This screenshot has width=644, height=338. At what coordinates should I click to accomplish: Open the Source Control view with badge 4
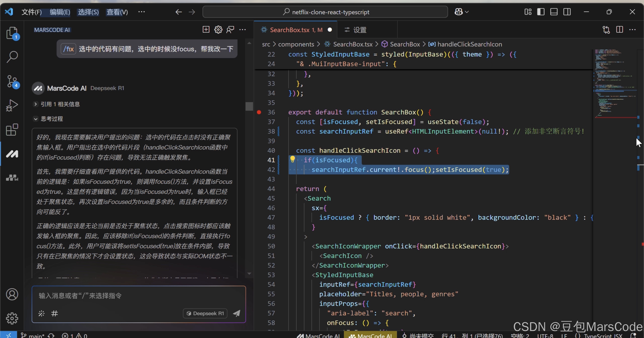coord(12,81)
